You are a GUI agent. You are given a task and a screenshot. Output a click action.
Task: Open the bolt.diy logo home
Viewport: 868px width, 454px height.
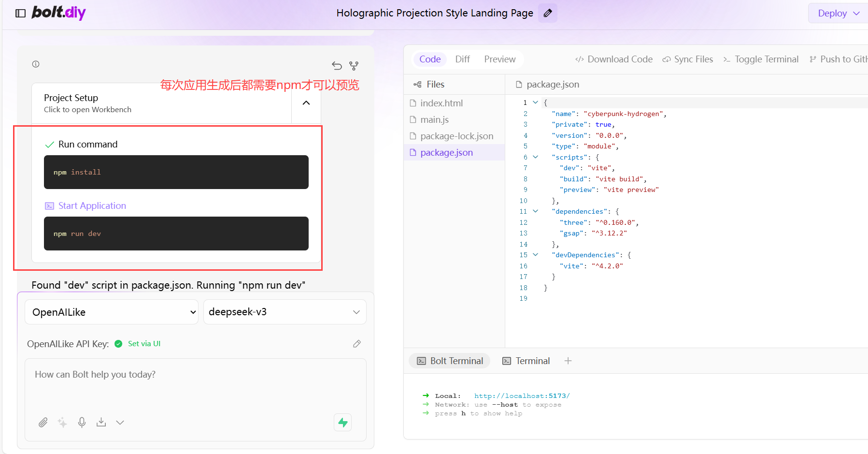tap(58, 13)
